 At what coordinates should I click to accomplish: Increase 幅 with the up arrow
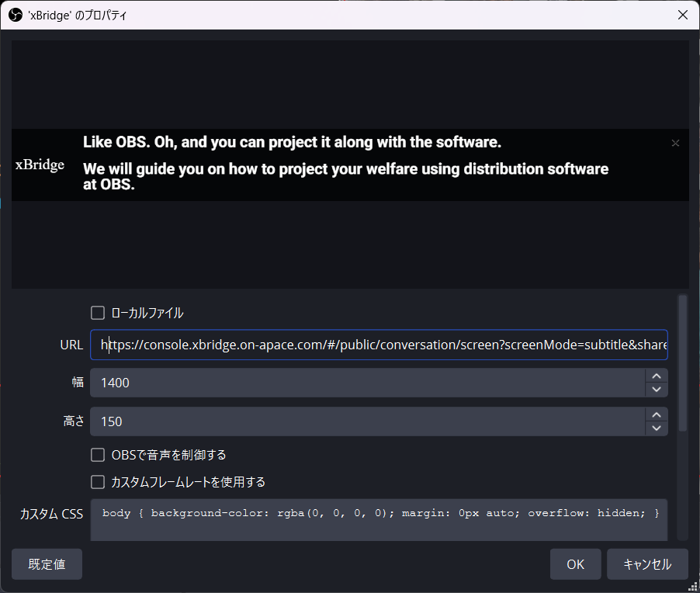(x=657, y=376)
